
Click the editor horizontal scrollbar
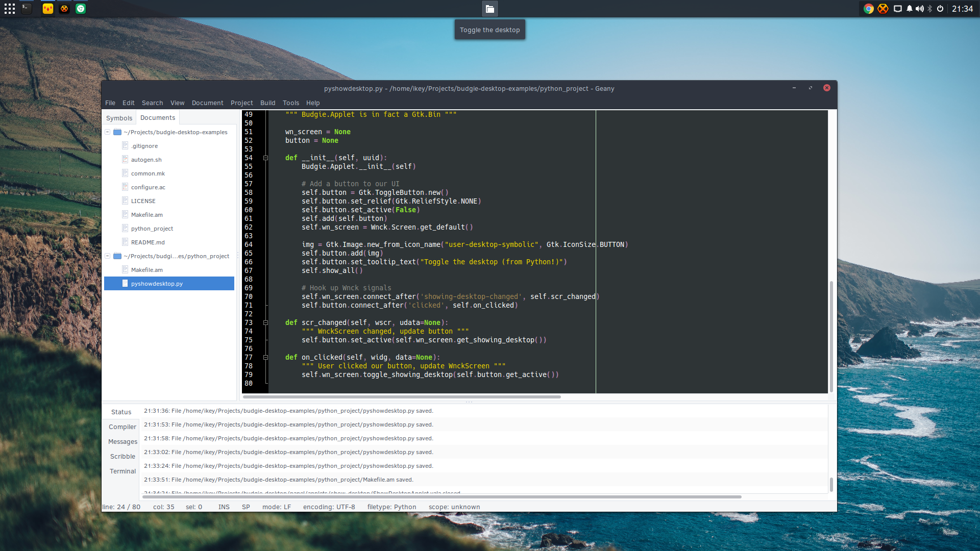click(402, 396)
